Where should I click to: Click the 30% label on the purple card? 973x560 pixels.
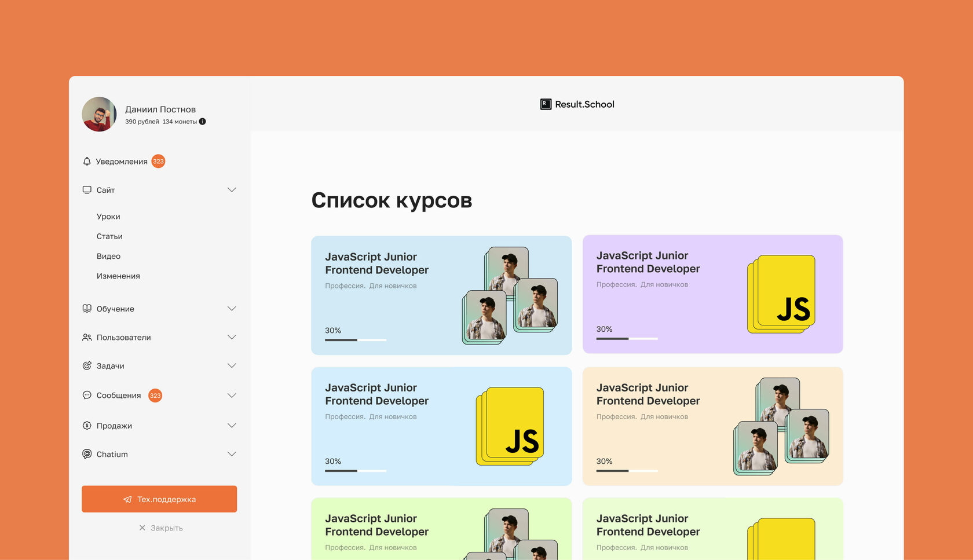click(x=605, y=329)
